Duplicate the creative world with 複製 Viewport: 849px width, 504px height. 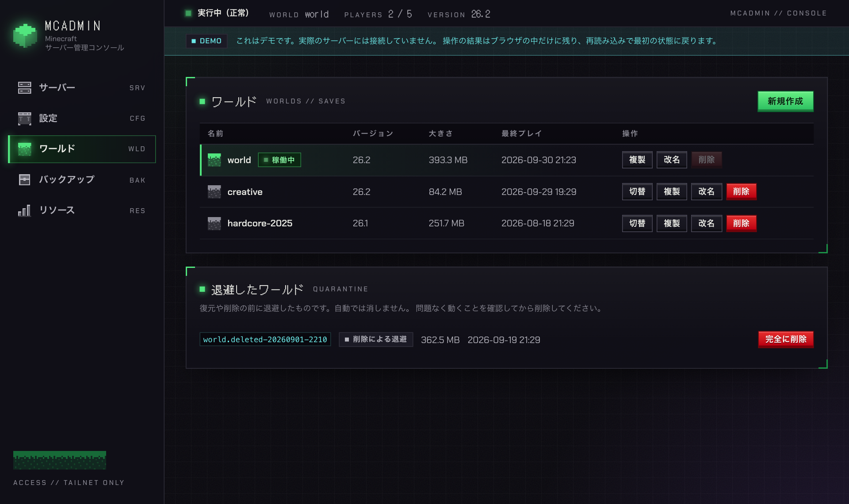(672, 192)
